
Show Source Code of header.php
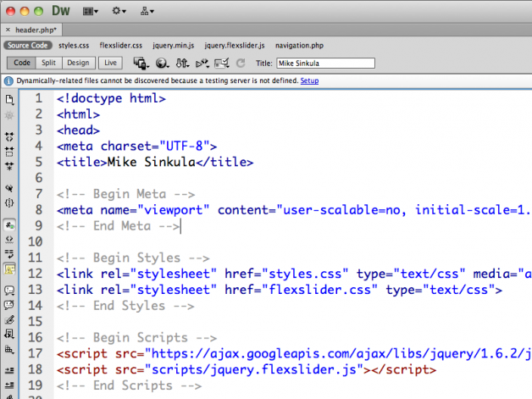(x=28, y=46)
